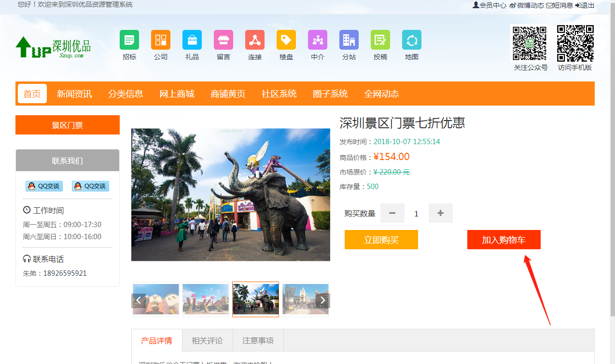Show previous thumbnails with left arrow
615x364 pixels.
(x=139, y=300)
